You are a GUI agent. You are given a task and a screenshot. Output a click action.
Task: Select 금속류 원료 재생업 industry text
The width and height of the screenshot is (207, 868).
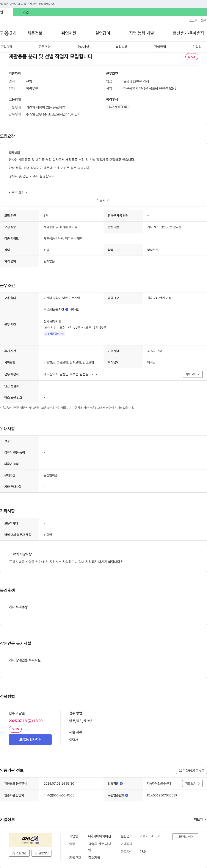(x=99, y=847)
